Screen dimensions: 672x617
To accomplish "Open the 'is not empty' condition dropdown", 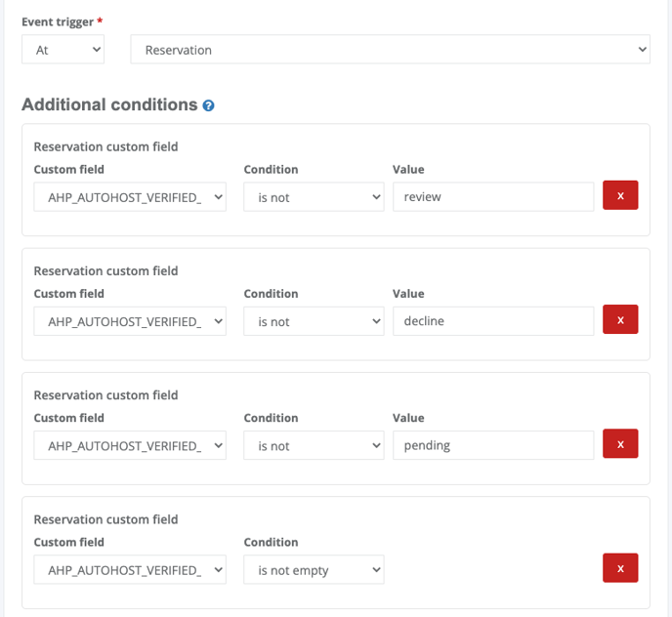I will [314, 570].
